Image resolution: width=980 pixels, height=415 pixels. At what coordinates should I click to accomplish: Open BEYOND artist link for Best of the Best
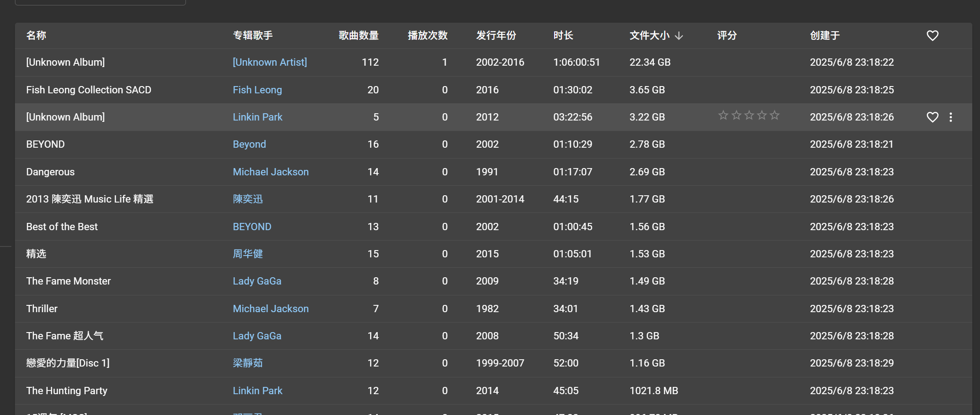[x=252, y=227]
